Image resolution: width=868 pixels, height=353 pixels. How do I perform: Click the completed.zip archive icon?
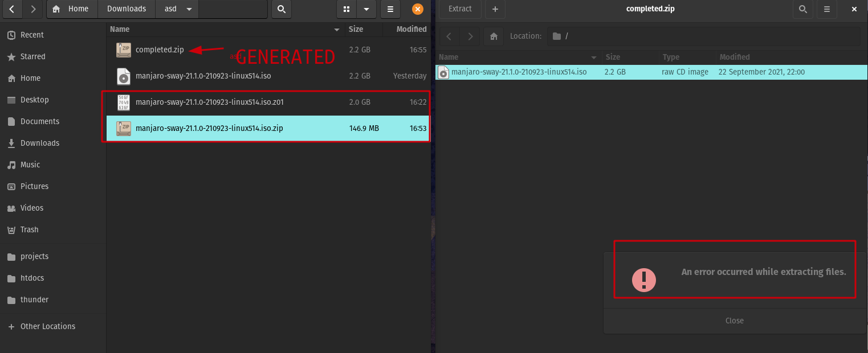pyautogui.click(x=123, y=50)
